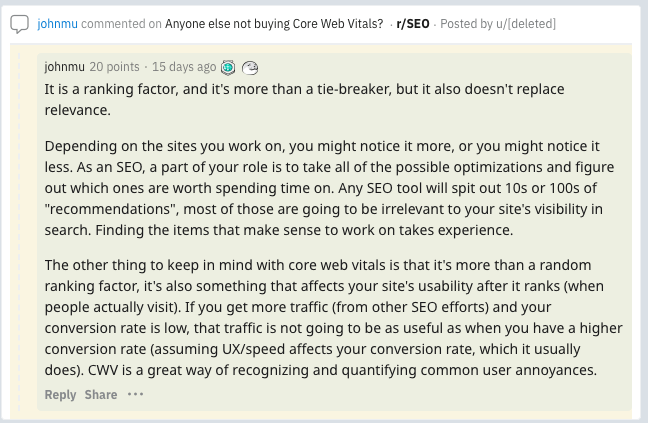This screenshot has width=648, height=423.
Task: Go to r/SEO subreddit
Action: (412, 24)
